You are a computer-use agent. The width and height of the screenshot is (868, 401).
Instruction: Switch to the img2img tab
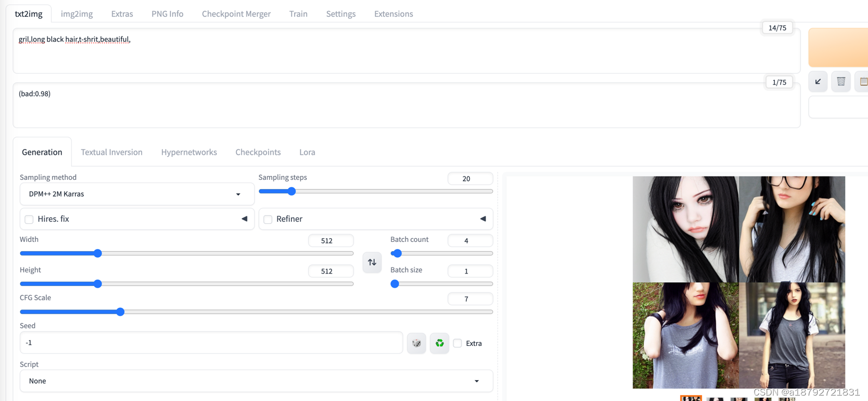pyautogui.click(x=77, y=14)
